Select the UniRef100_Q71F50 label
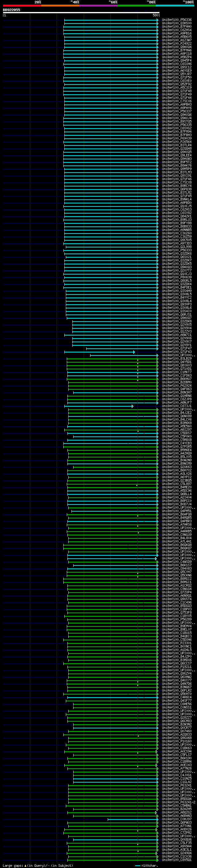The height and width of the screenshot is (868, 197). click(x=177, y=77)
